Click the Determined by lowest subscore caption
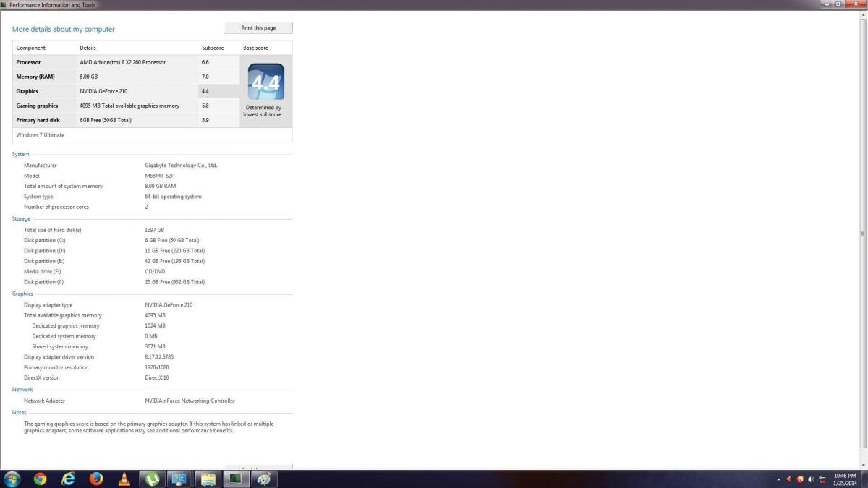Screen dimensions: 868x488 pos(262,111)
